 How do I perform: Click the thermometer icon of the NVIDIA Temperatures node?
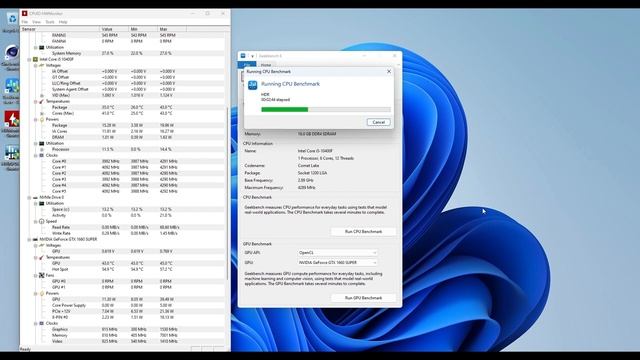click(x=41, y=258)
